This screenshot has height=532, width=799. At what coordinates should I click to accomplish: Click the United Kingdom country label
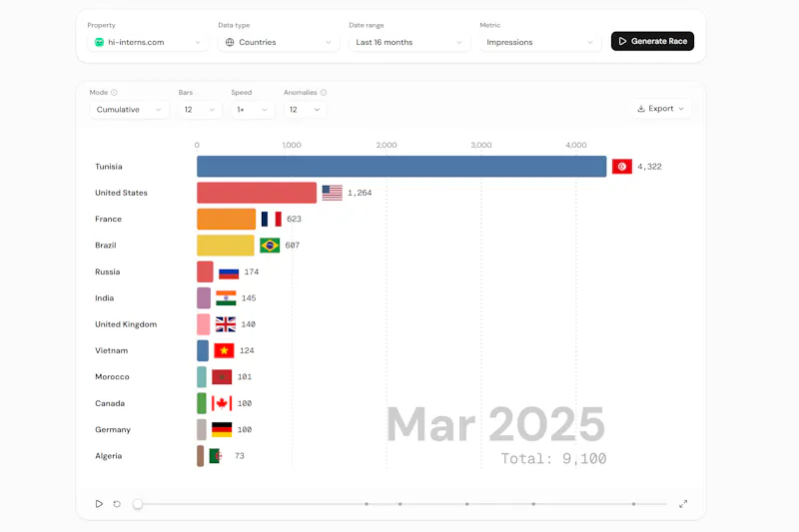(x=126, y=324)
